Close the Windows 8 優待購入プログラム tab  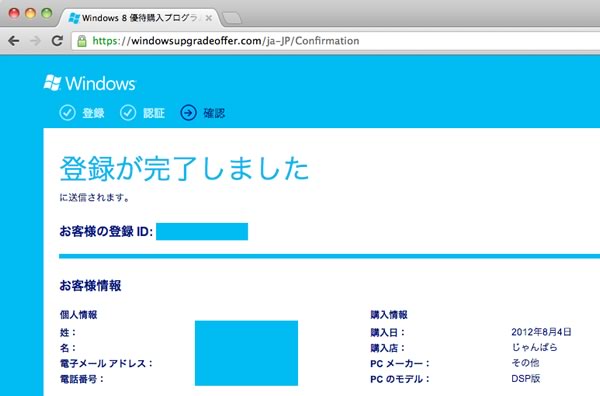tap(209, 18)
